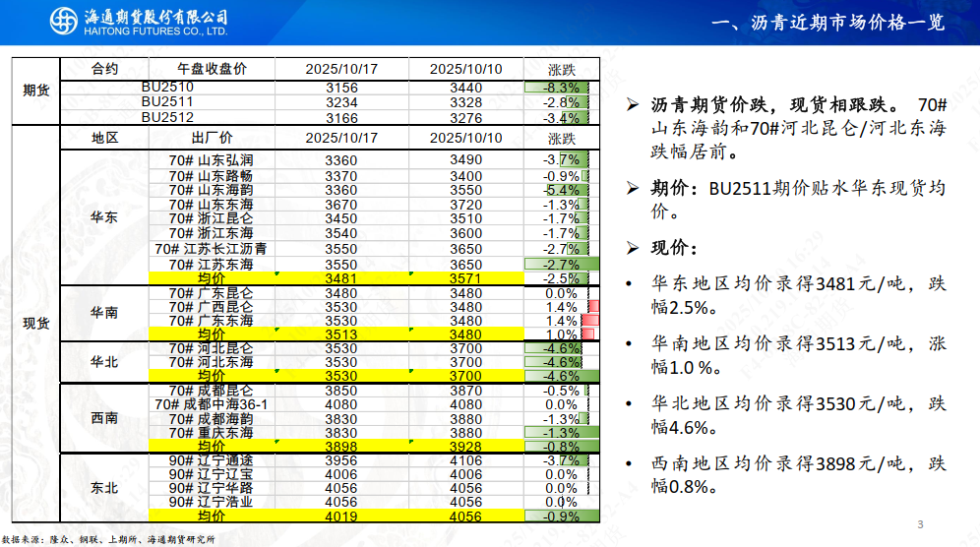Screen dimensions: 980x547
Task: Select the 华南 region cell
Action: point(104,312)
